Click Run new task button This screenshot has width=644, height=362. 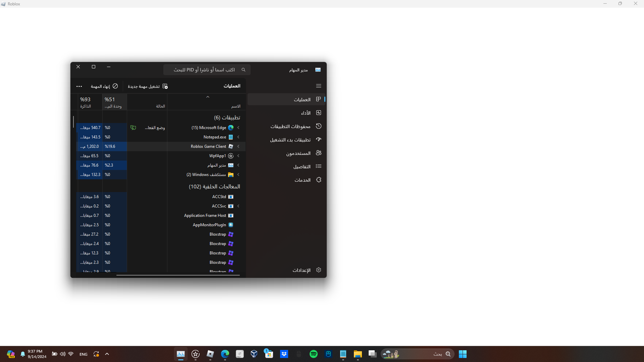click(148, 86)
